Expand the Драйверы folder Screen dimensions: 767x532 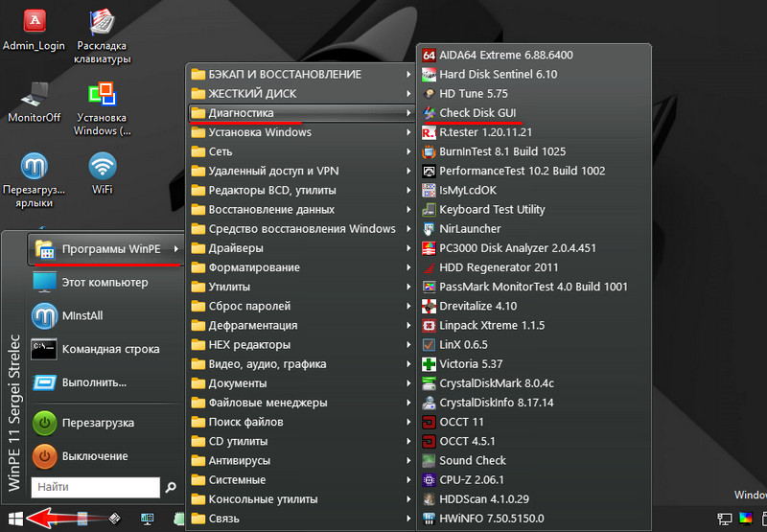301,248
